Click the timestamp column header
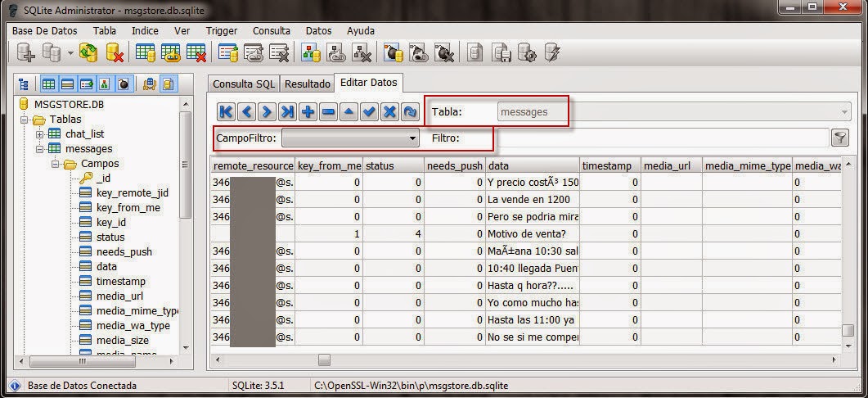Viewport: 868px width, 398px height. [610, 165]
